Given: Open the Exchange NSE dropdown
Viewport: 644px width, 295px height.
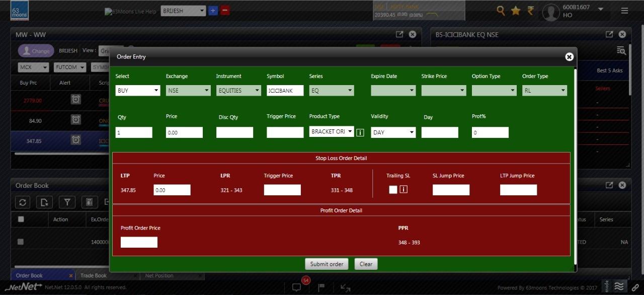Looking at the screenshot, I should 188,91.
